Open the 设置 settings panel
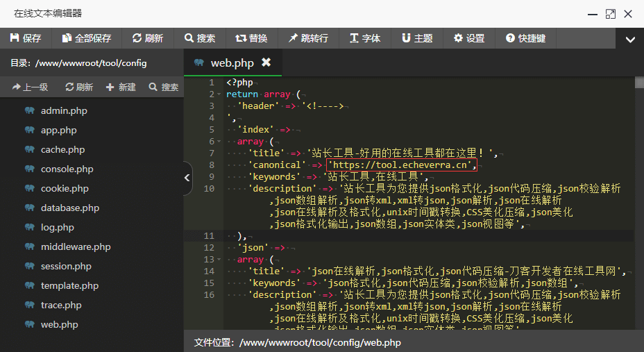This screenshot has width=644, height=352. coord(469,38)
